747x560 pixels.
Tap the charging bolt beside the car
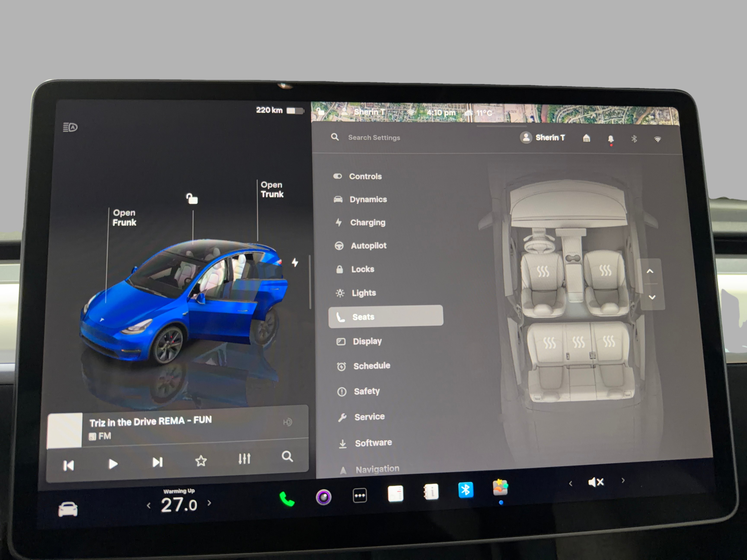click(x=295, y=262)
